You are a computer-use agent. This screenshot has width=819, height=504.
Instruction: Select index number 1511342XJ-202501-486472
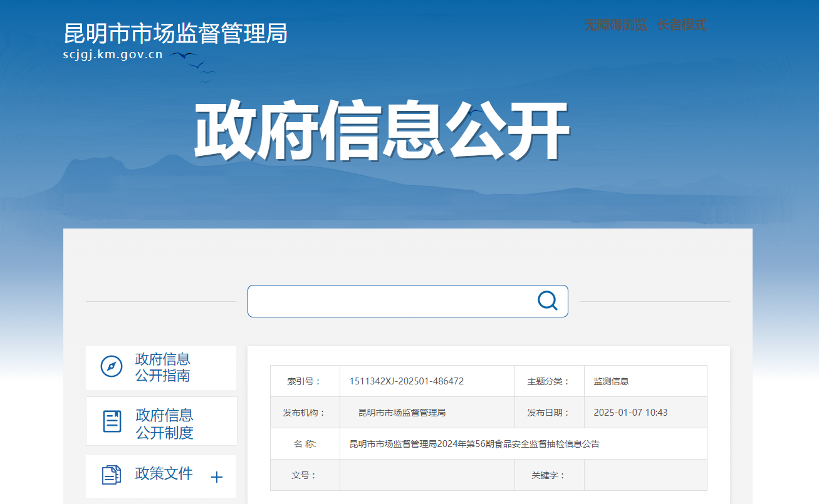(407, 381)
